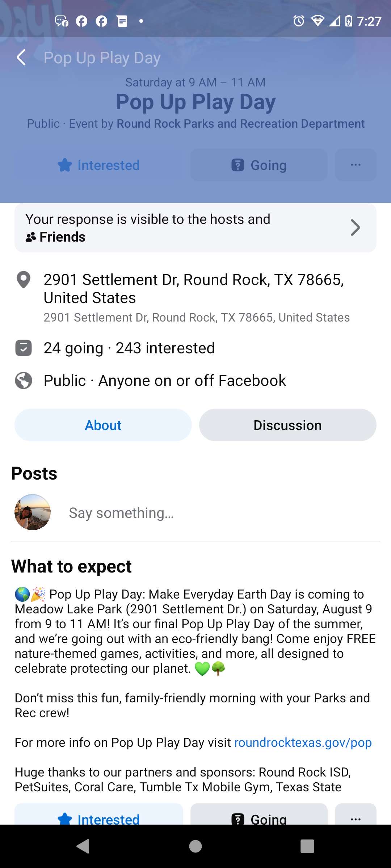This screenshot has width=391, height=868.
Task: Open the roundrocktexas.gov/pop link
Action: tap(303, 743)
